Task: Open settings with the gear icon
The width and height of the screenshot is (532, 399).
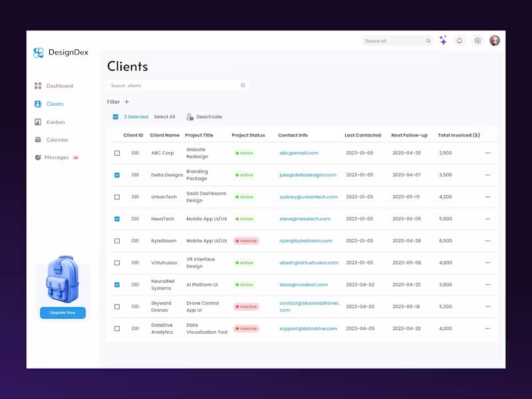Action: click(x=477, y=41)
